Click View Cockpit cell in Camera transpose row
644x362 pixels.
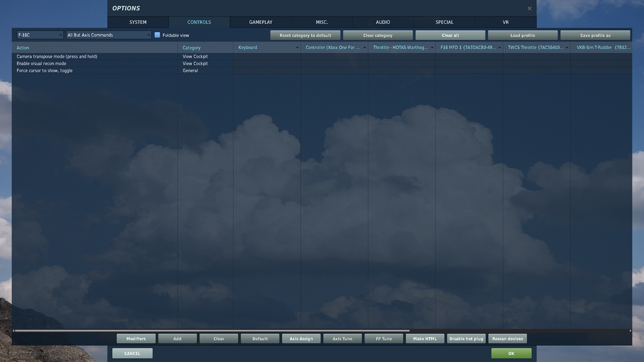coord(205,56)
